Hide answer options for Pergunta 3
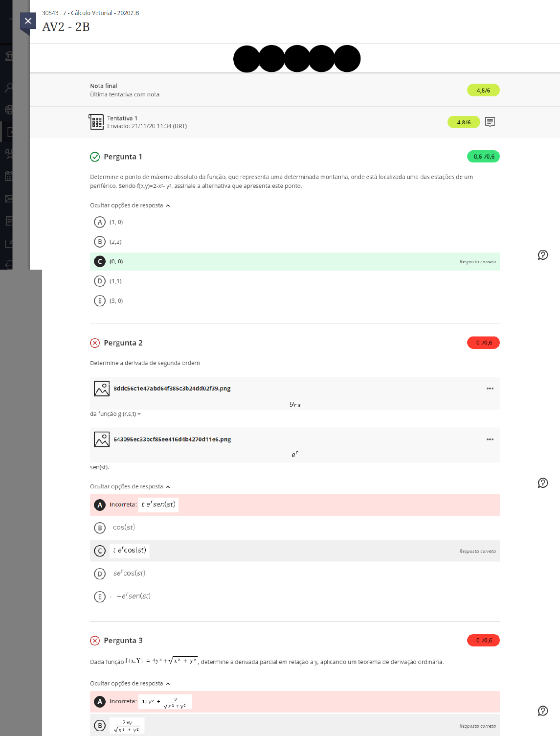560x736 pixels. click(130, 684)
